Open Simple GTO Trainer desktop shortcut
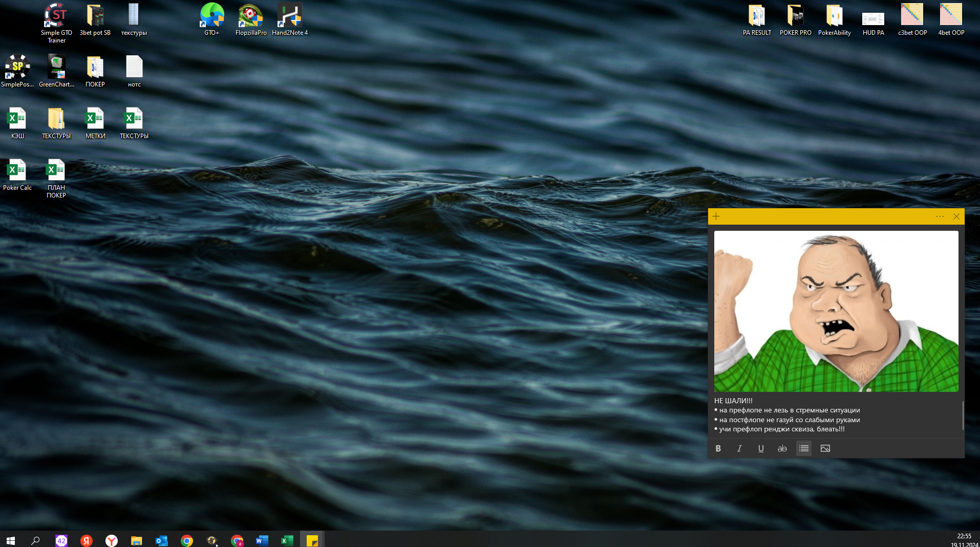Screen dimensions: 980x547 (56, 23)
